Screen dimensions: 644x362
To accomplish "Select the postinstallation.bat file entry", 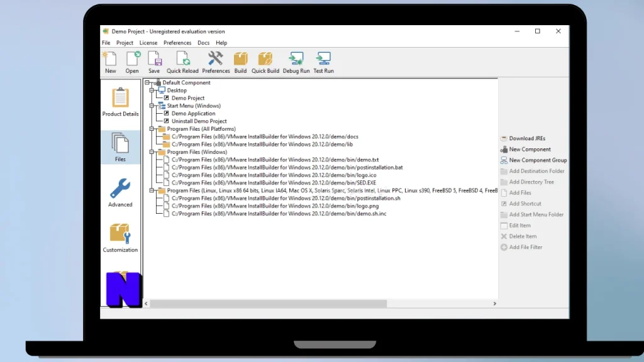I will click(287, 167).
